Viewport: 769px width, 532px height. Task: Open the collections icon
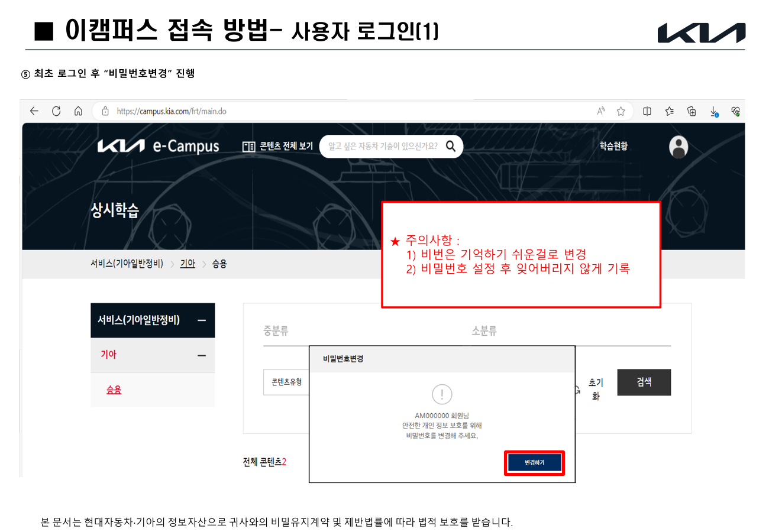pyautogui.click(x=692, y=111)
